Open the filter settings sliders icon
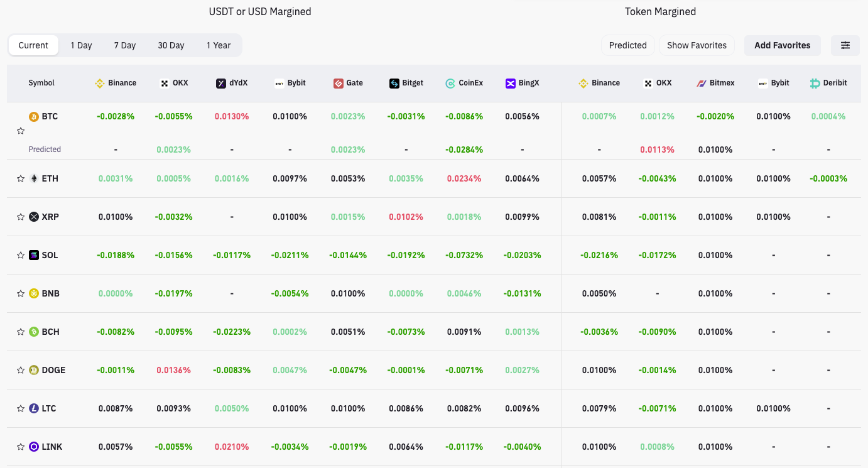The width and height of the screenshot is (868, 468). [845, 45]
